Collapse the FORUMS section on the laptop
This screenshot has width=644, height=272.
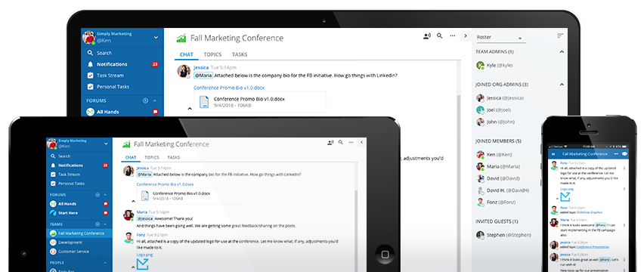[x=155, y=100]
